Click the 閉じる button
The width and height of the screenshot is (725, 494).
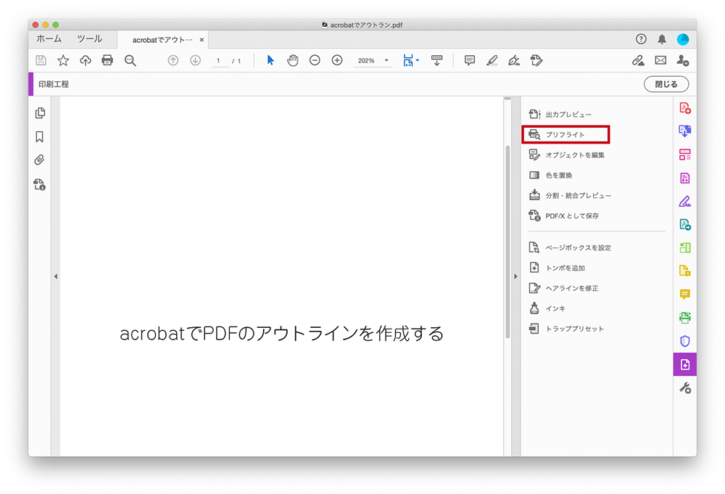(666, 84)
